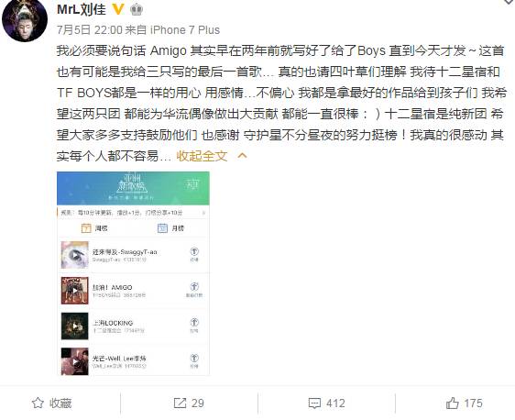515x420 pixels.
Task: Click the dropdown arrow at post top-right corner
Action: click(x=510, y=2)
